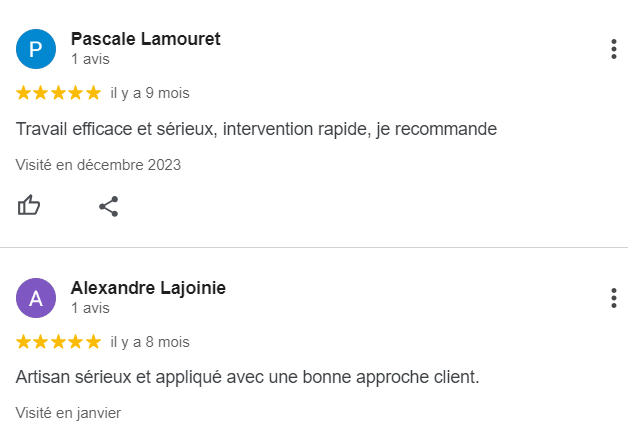Share Pascale Lamouret's review
Image resolution: width=628 pixels, height=432 pixels.
click(109, 206)
